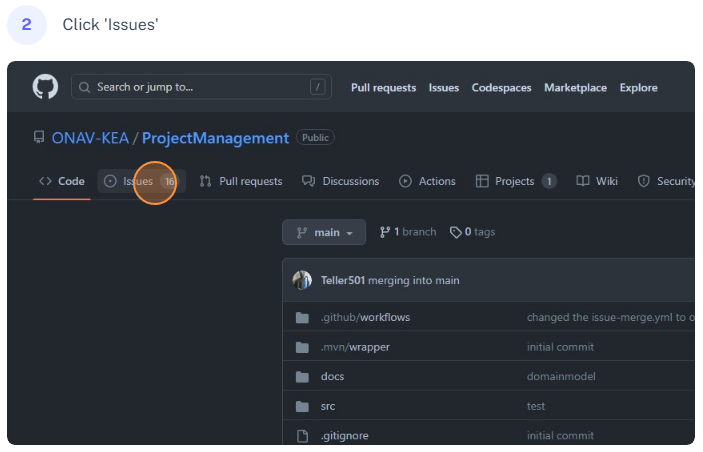Focus the 'Search or jump to...' field
703x452 pixels.
tap(201, 87)
